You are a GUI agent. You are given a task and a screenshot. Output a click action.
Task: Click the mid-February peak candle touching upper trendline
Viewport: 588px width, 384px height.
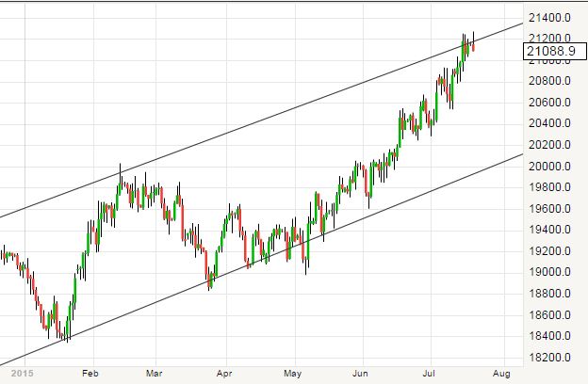point(120,179)
